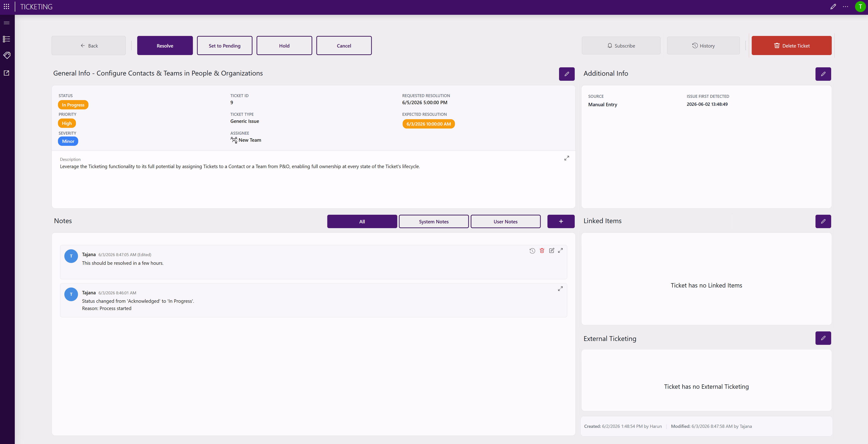This screenshot has height=444, width=868.
Task: Select the Manual Entry source value
Action: click(603, 104)
